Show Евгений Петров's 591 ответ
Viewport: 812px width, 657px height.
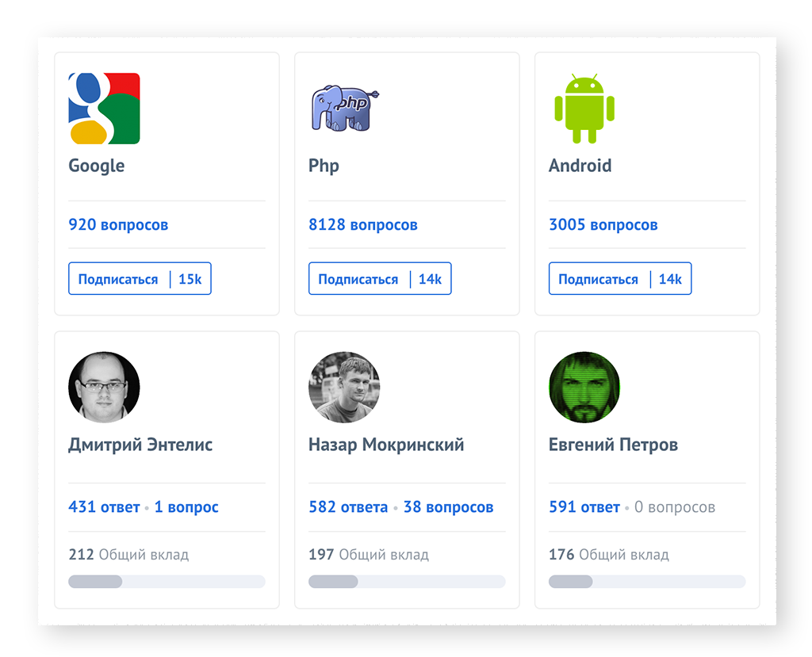[584, 507]
